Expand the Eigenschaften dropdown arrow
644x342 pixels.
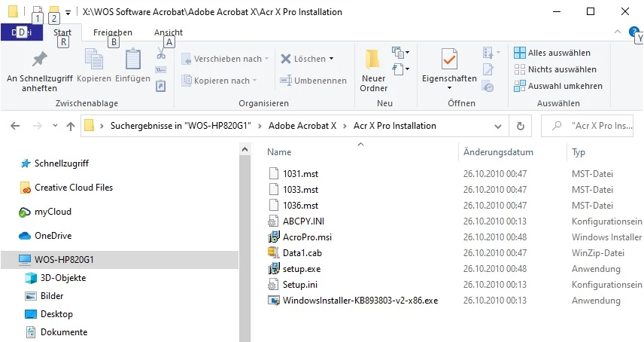449,88
